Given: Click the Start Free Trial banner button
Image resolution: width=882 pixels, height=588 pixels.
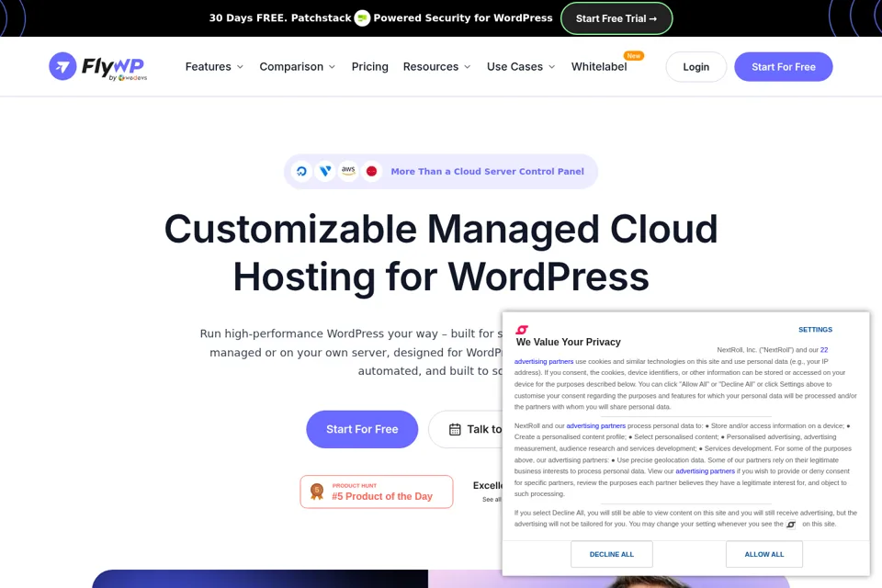Looking at the screenshot, I should click(x=616, y=18).
